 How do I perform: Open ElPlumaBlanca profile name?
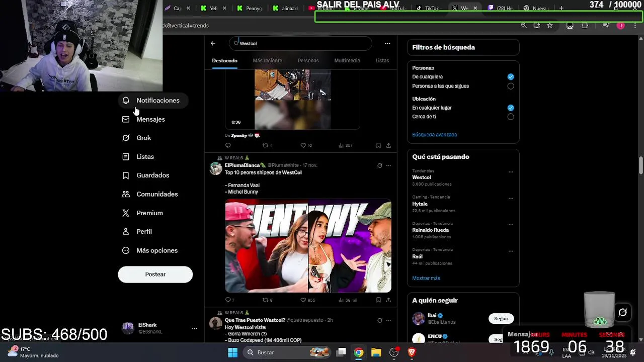(245, 165)
